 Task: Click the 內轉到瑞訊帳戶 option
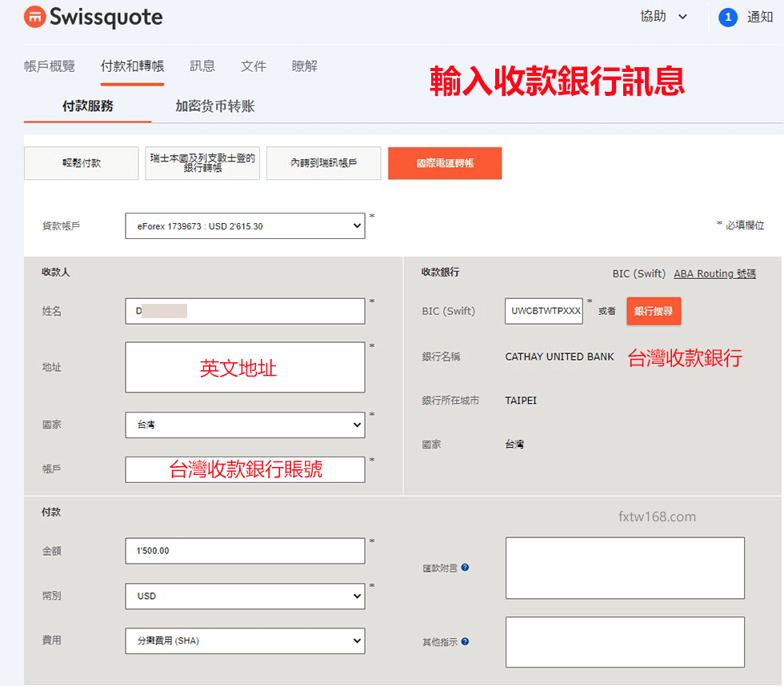(323, 162)
